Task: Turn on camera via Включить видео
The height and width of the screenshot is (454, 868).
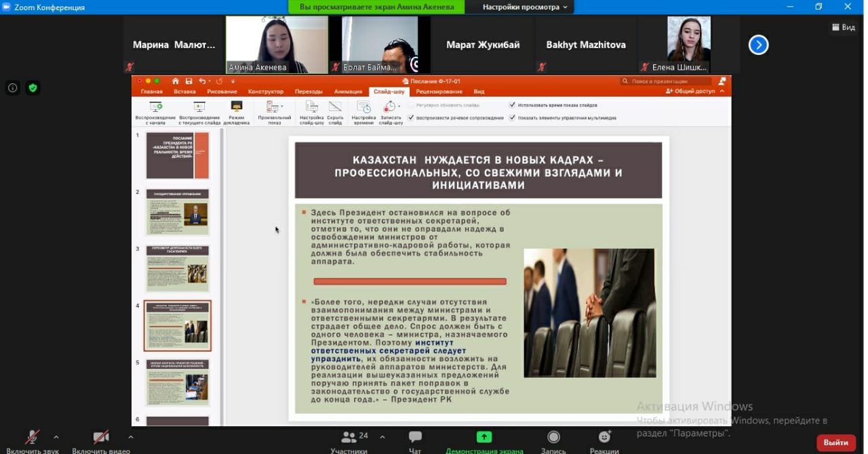Action: [100, 438]
